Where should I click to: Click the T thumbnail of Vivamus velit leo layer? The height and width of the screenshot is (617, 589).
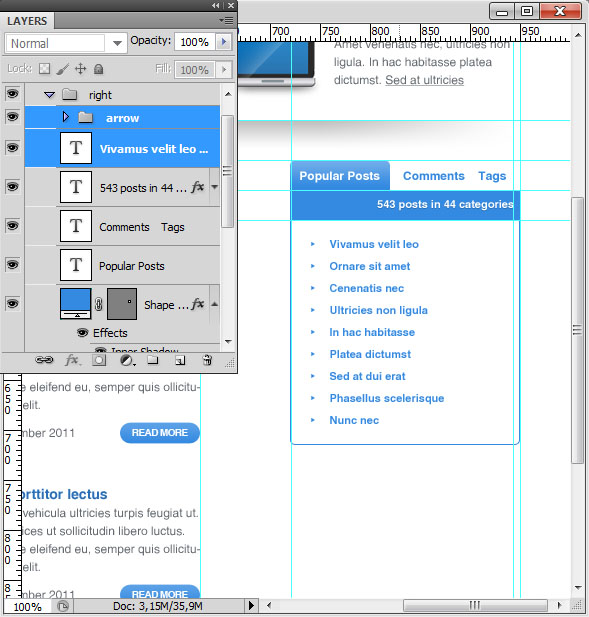point(76,148)
